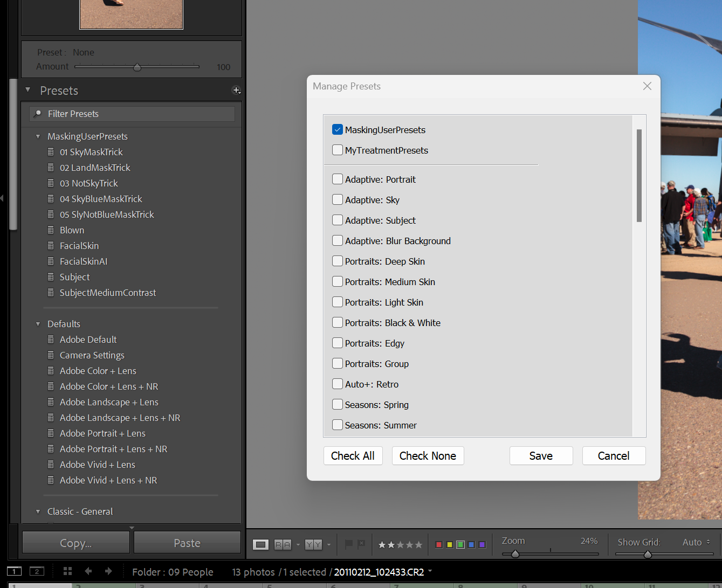The height and width of the screenshot is (588, 722).
Task: Click the Check None button
Action: click(428, 455)
